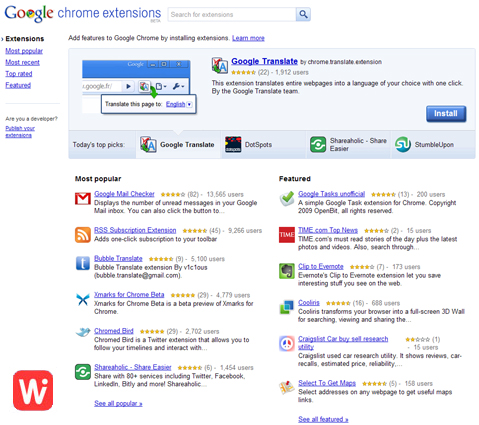
Task: Select the StumbleUpon top pick tab
Action: click(x=433, y=145)
